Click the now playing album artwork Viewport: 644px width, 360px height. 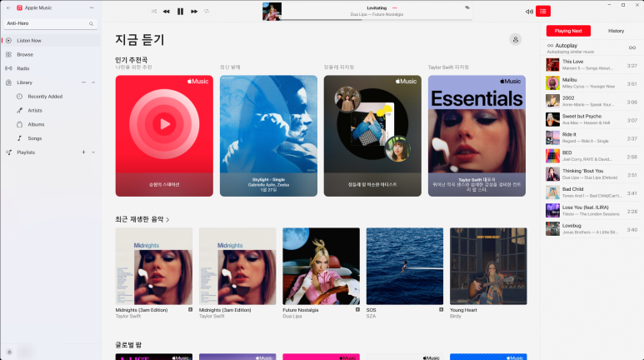pyautogui.click(x=272, y=12)
